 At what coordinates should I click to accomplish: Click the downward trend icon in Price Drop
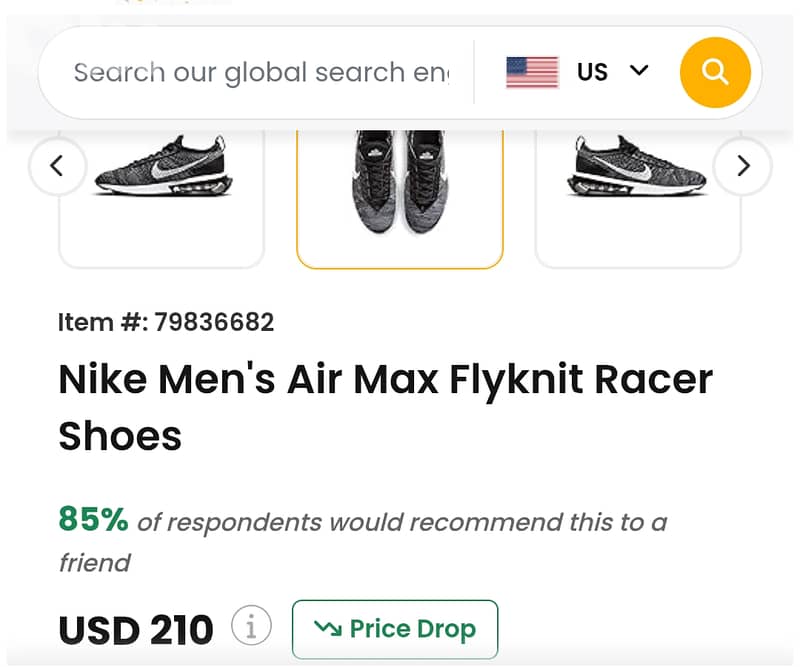click(327, 628)
